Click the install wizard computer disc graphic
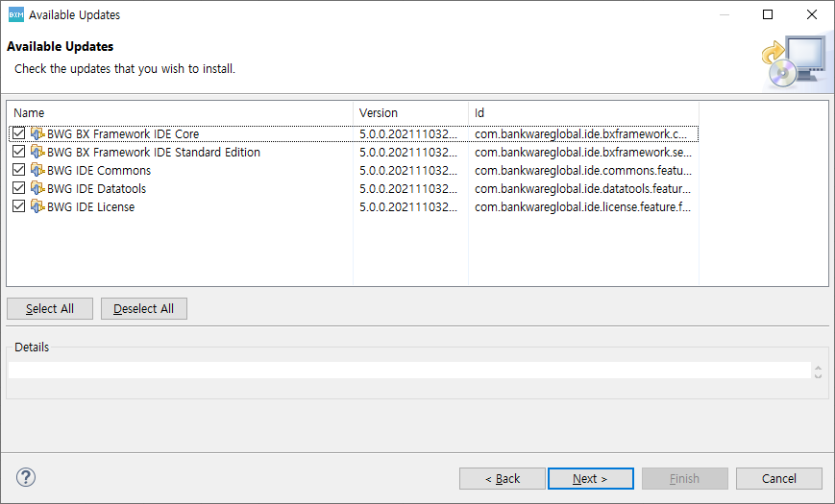This screenshot has width=835, height=504. [794, 62]
